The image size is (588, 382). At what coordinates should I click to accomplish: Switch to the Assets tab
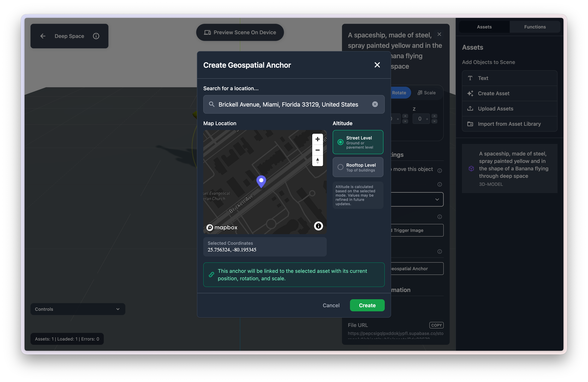tap(484, 27)
